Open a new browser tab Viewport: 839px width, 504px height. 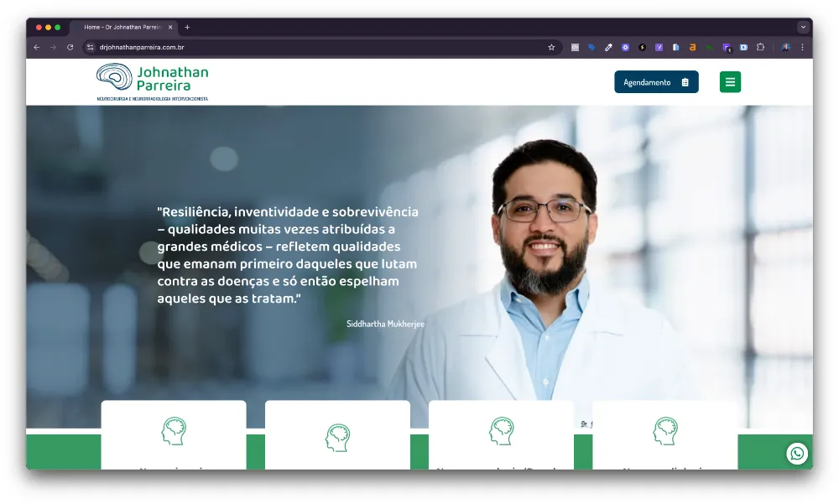point(187,27)
